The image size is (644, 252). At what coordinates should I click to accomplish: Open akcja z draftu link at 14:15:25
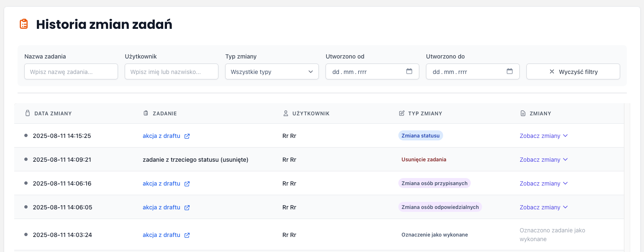point(161,136)
